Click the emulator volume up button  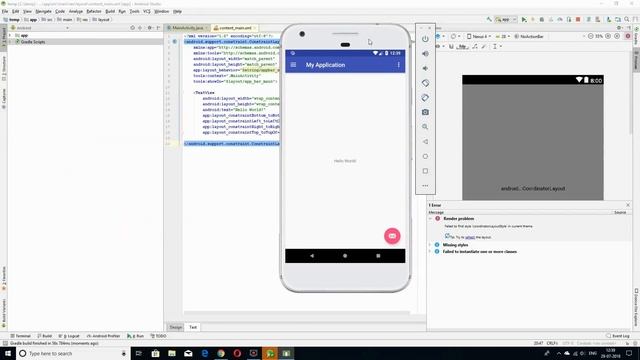tap(425, 53)
